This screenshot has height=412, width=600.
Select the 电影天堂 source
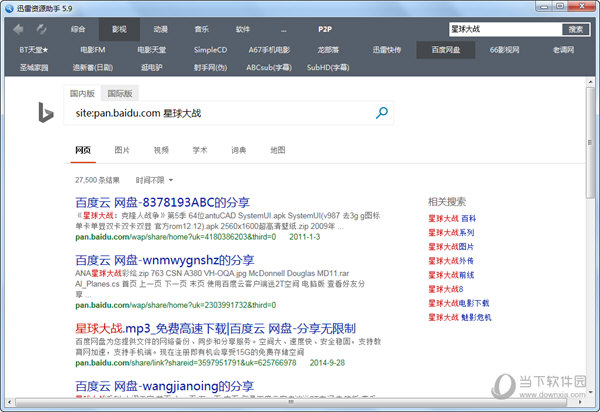click(152, 50)
